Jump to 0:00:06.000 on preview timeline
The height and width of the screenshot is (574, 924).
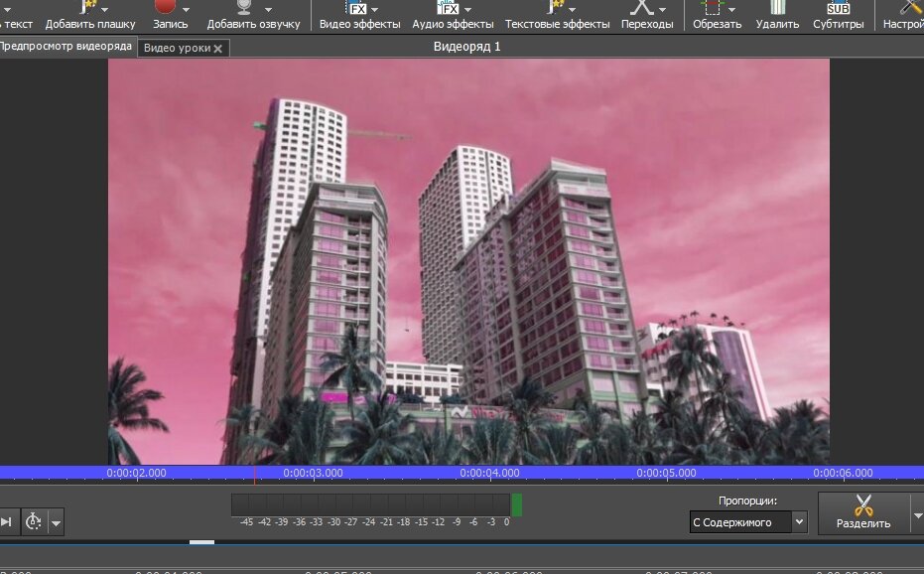point(843,473)
